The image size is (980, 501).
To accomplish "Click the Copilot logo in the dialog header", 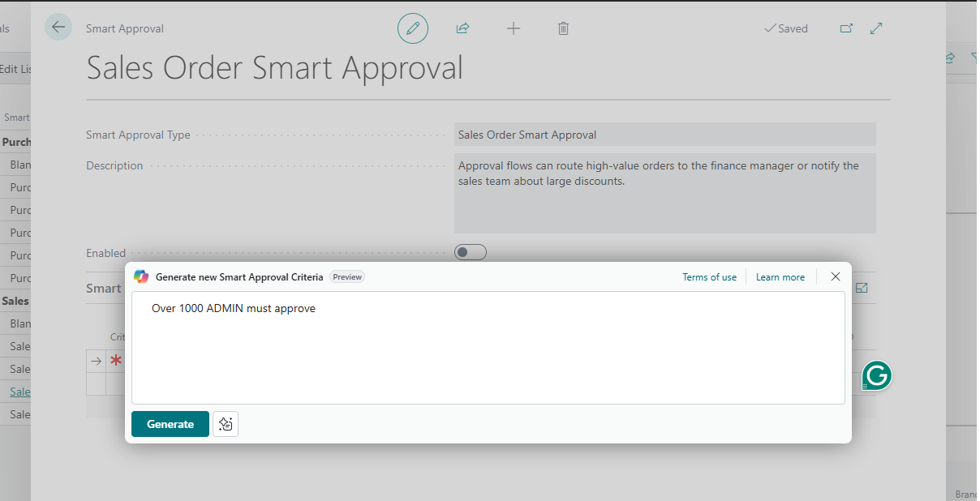I will 140,276.
